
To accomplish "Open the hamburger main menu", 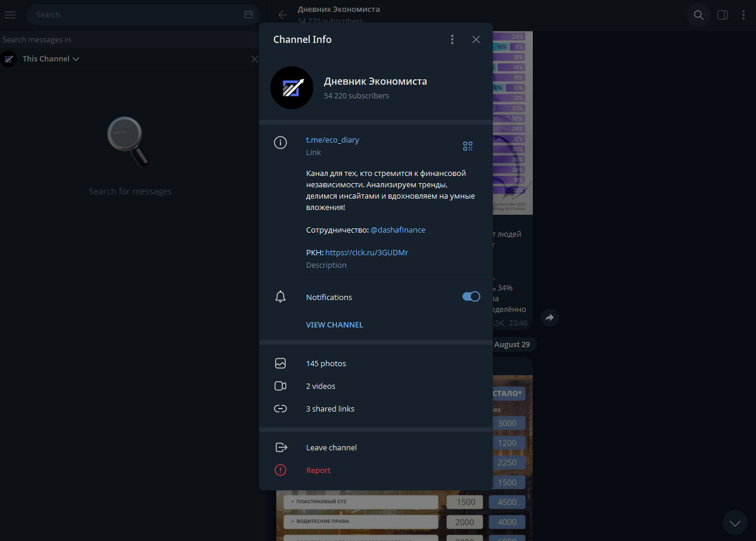I will [10, 14].
